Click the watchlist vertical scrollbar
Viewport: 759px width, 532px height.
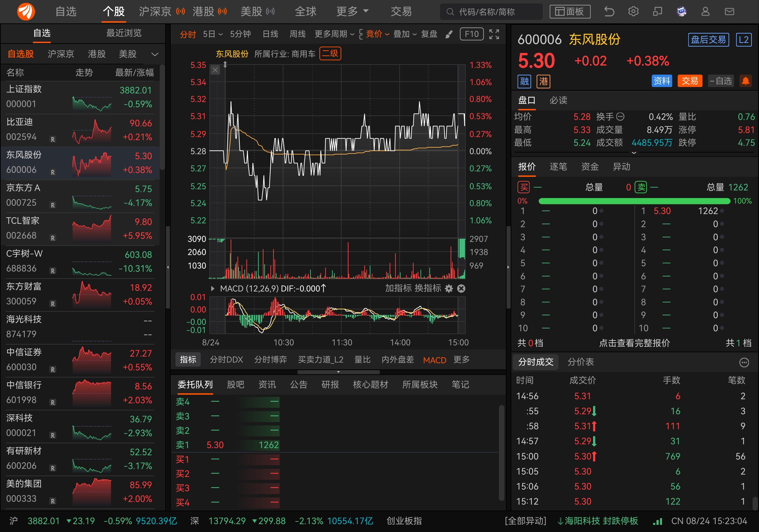[x=162, y=117]
